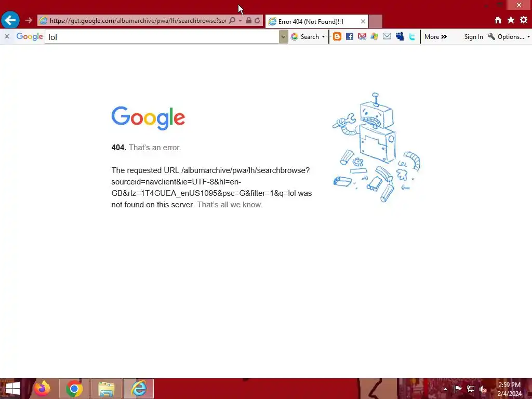
Task: Open Favorites with the star icon
Action: tap(511, 20)
